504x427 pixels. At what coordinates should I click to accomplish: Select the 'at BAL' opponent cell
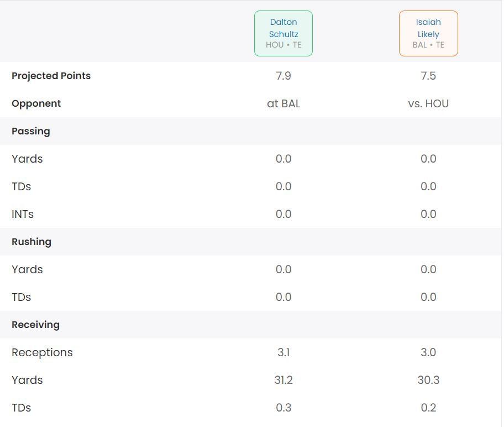[283, 103]
